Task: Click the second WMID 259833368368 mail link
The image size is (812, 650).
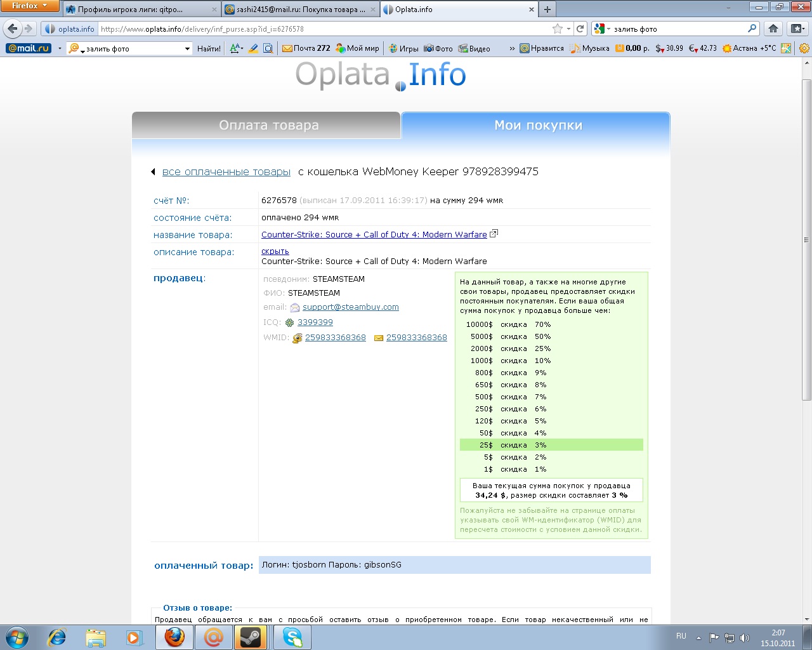Action: (x=417, y=338)
